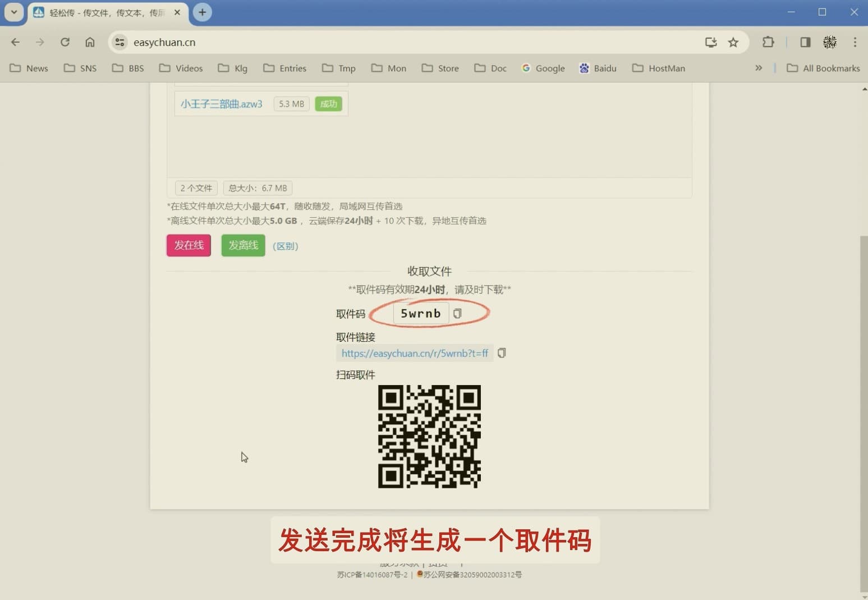Select the pickup code field 5wrnb
This screenshot has height=600, width=868.
421,313
